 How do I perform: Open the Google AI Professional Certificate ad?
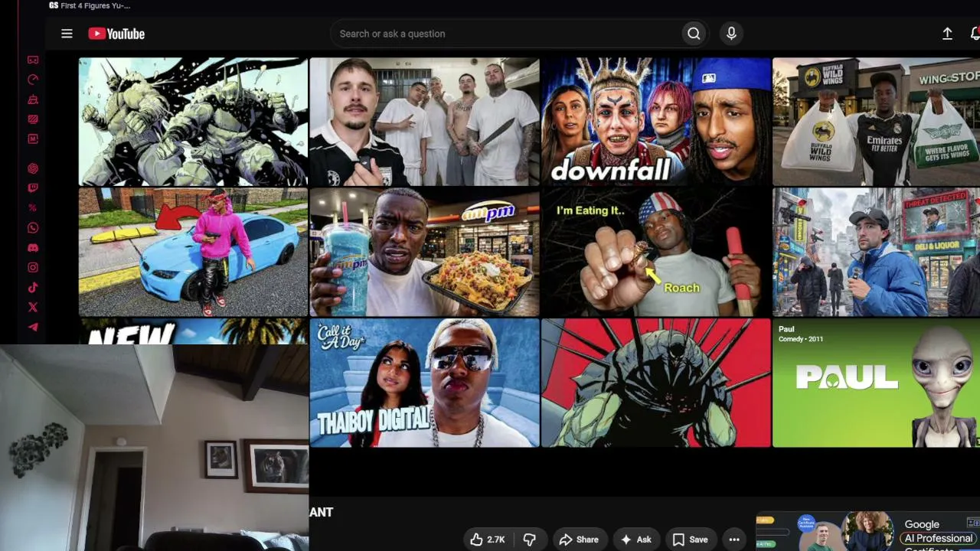(868, 532)
